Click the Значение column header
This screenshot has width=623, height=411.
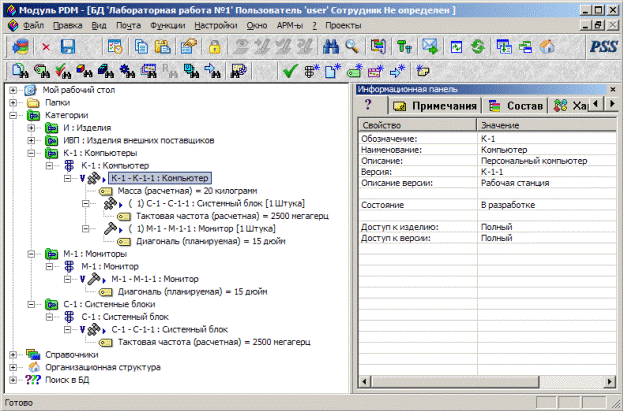tap(547, 125)
